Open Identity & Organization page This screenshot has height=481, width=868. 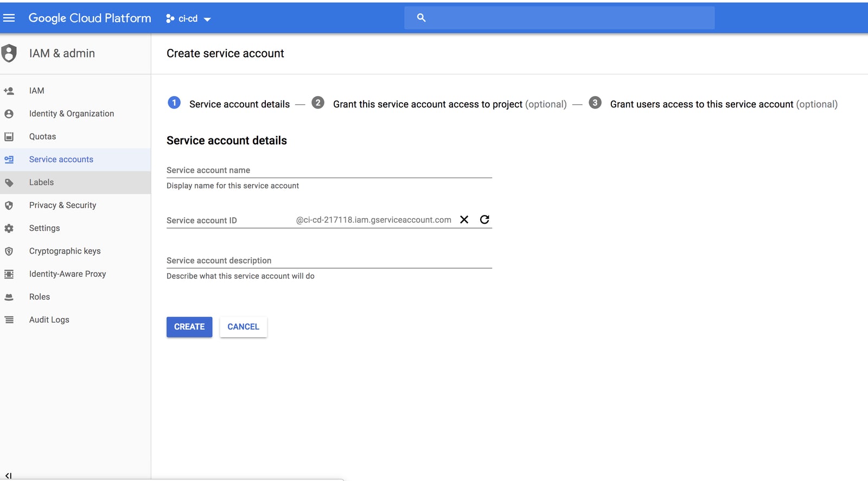(x=75, y=113)
